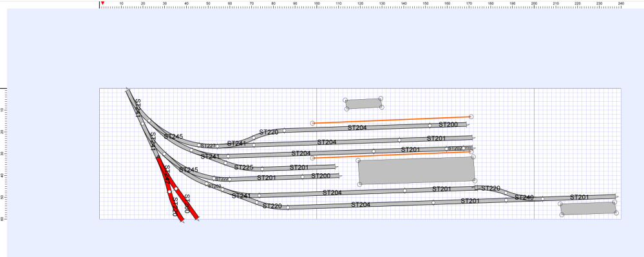Image resolution: width=644 pixels, height=257 pixels.
Task: Grab the left end handle of the upper orange line
Action: coord(312,123)
